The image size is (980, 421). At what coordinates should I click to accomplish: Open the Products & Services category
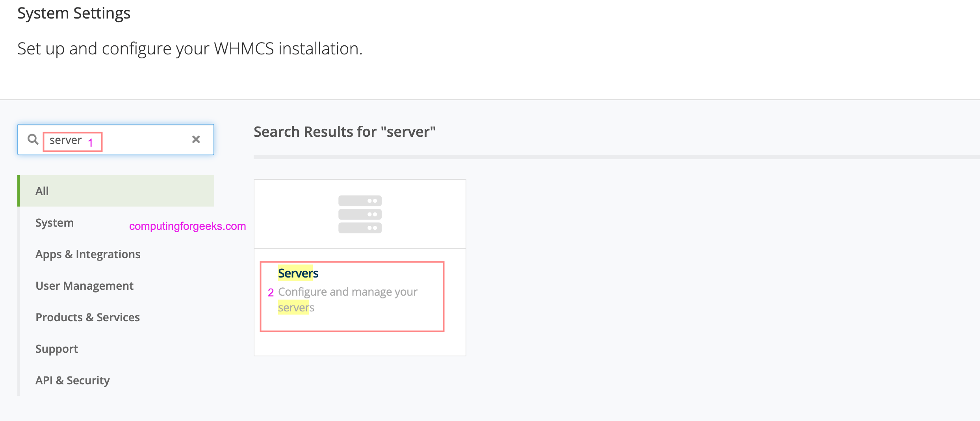click(87, 317)
